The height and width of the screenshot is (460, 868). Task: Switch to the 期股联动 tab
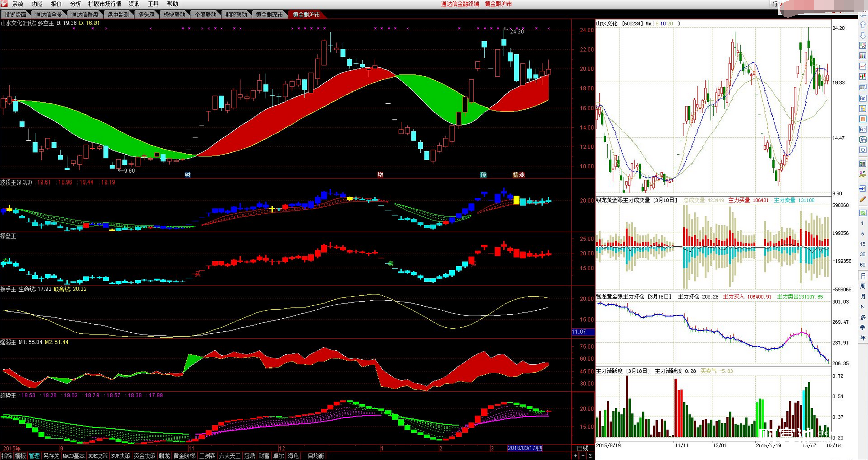(236, 15)
